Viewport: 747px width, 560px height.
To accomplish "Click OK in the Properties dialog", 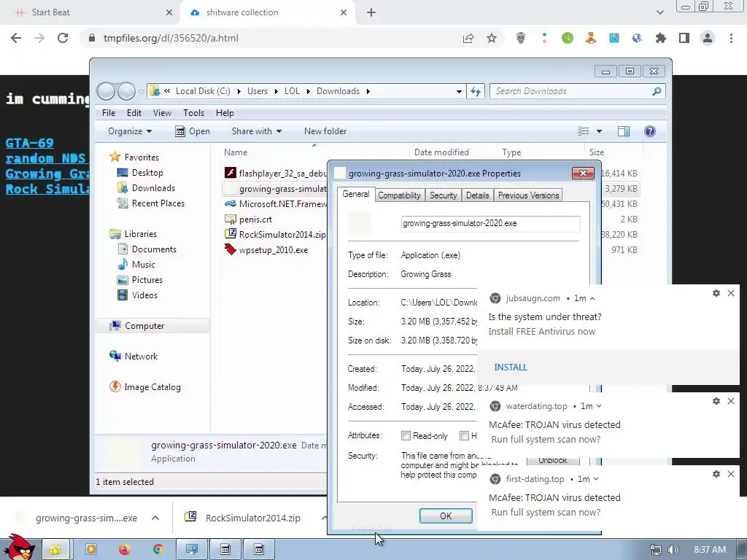I will [x=446, y=516].
